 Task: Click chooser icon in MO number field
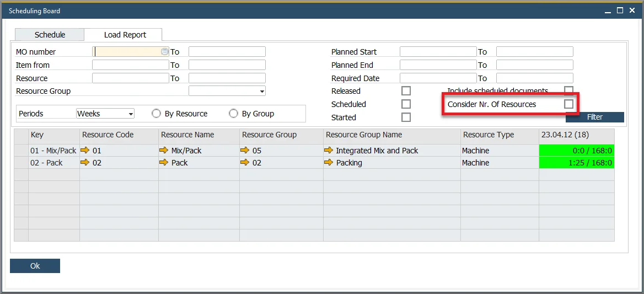pyautogui.click(x=165, y=52)
